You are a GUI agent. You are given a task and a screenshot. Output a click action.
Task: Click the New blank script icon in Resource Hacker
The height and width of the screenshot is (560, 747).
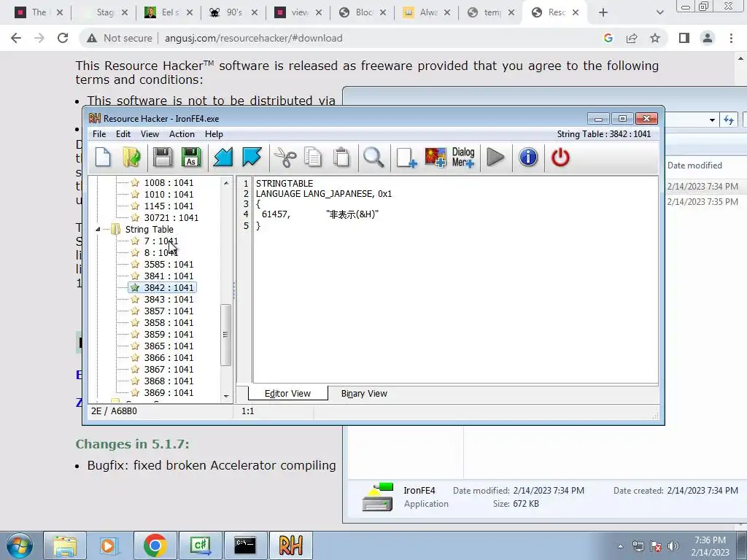click(x=103, y=157)
